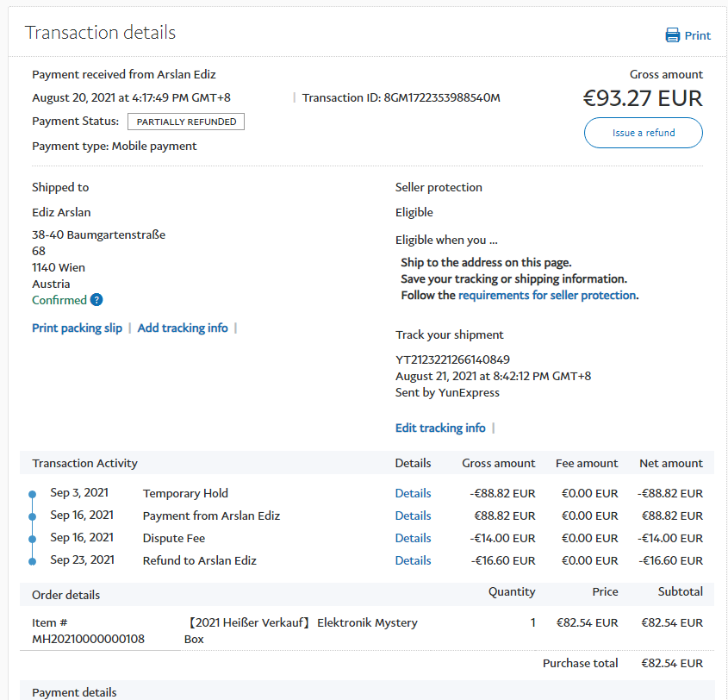The height and width of the screenshot is (700, 728).
Task: Select the Temporary Hold timeline dot
Action: click(33, 494)
